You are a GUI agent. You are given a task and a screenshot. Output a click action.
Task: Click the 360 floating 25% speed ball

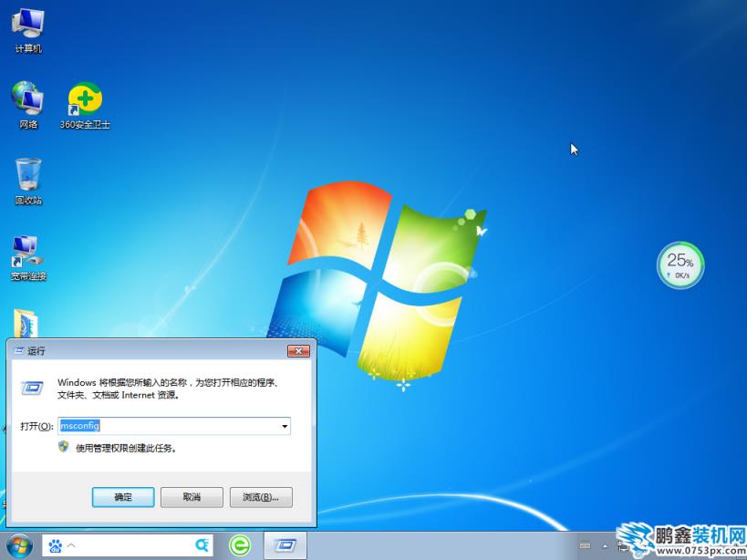tap(680, 264)
